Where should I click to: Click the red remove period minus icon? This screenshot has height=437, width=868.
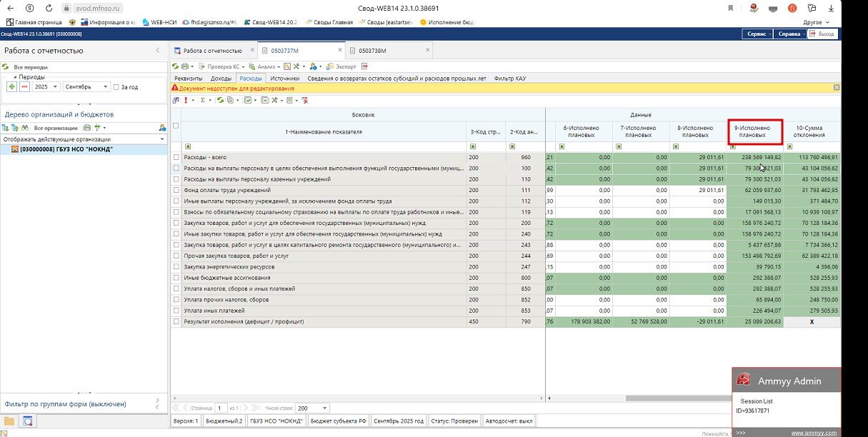tap(24, 86)
